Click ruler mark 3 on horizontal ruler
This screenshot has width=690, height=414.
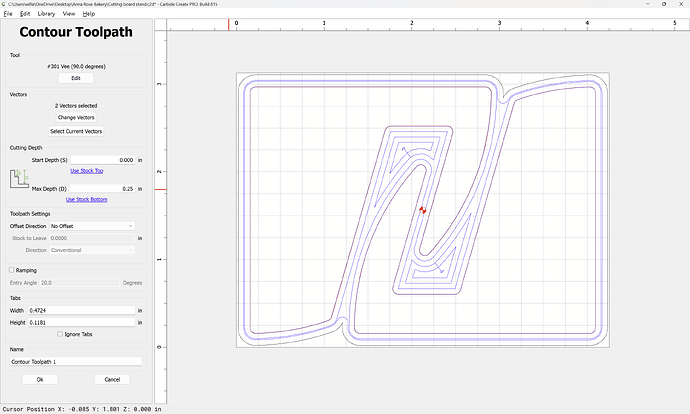coord(499,23)
